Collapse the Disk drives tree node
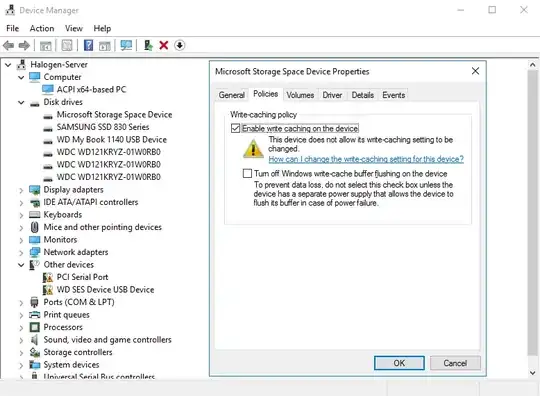This screenshot has width=540, height=396. (21, 102)
